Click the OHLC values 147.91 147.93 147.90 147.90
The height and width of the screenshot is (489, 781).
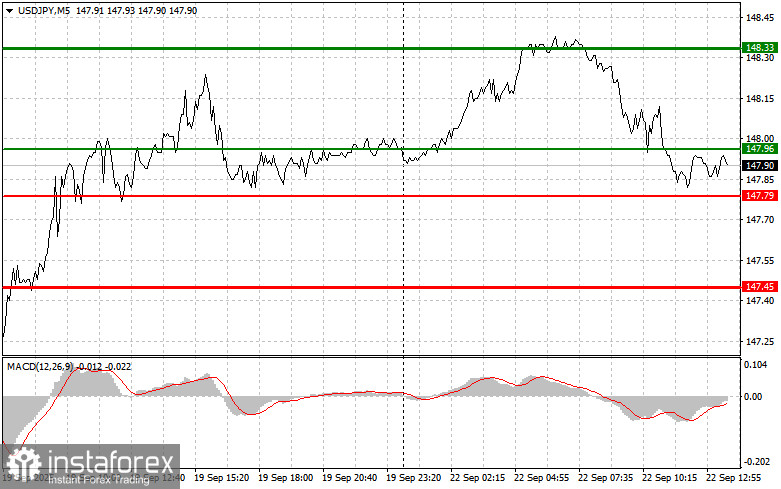pos(136,10)
